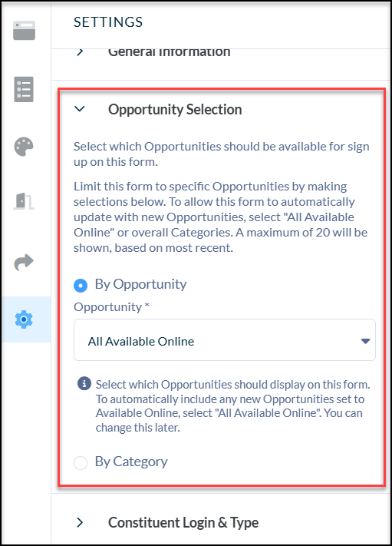Open the form fields list icon
Screen dimensions: 392x546
click(x=24, y=89)
